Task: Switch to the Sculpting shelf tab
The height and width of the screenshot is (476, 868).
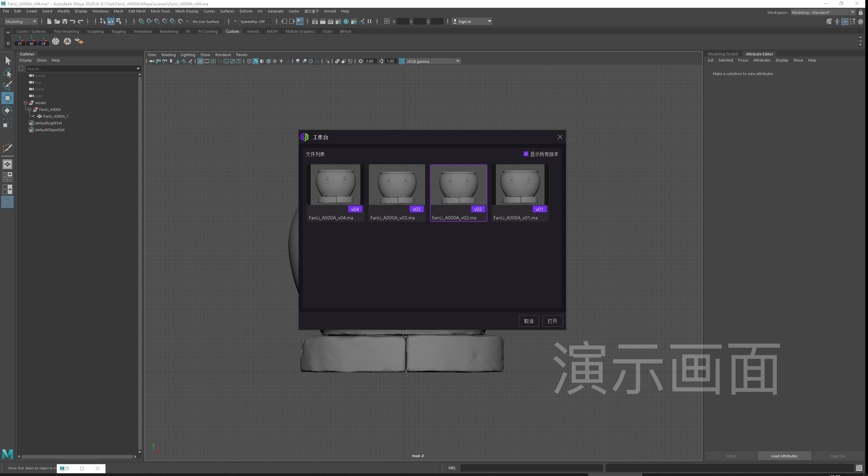Action: tap(95, 31)
